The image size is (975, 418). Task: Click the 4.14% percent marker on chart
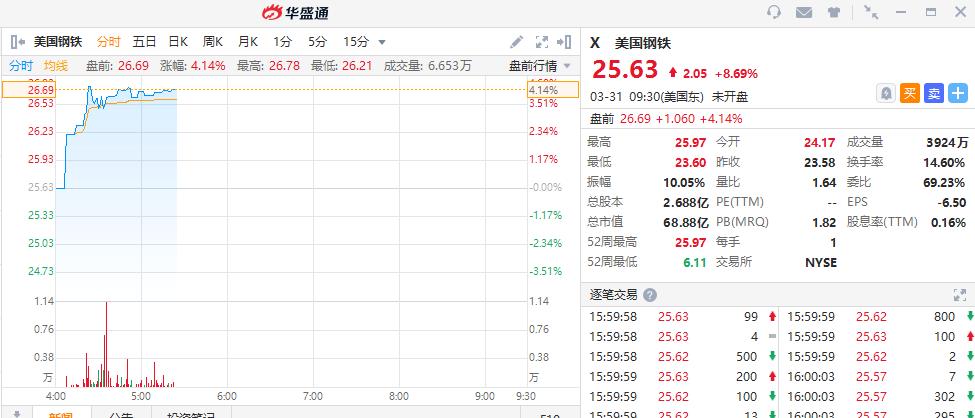(x=552, y=90)
